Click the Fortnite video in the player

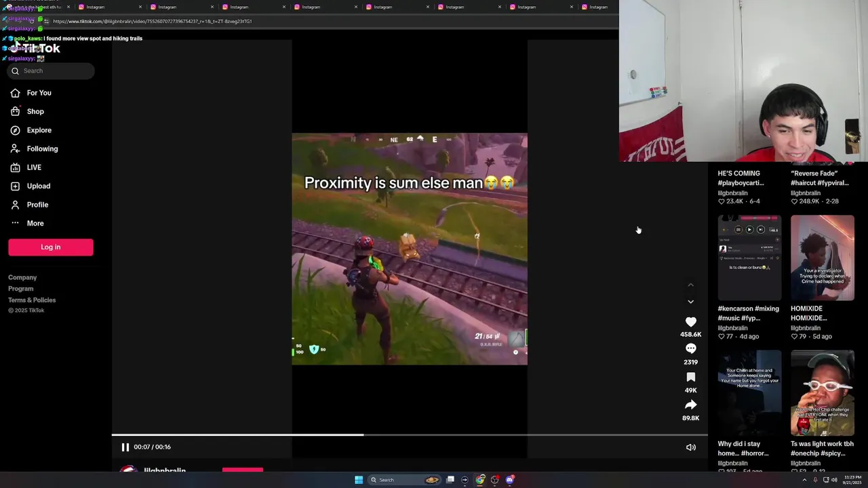click(x=410, y=249)
